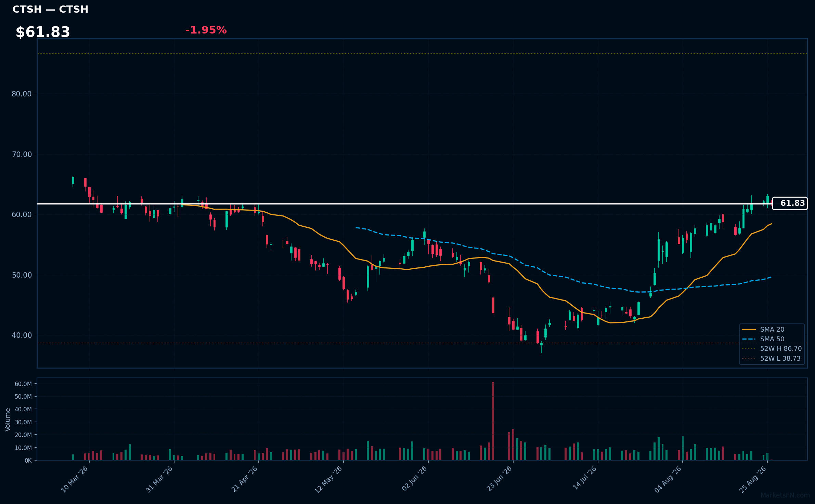Click the 21 Apr '26 date label
The image size is (815, 504).
[x=244, y=479]
